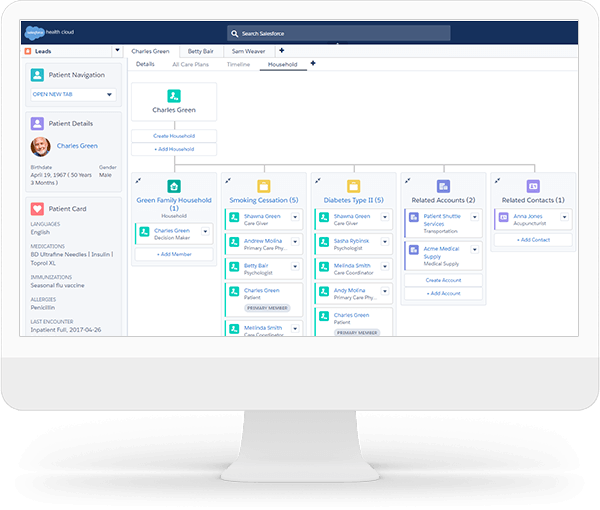Open Andy Molina row dropdown
600x510 pixels.
coord(385,291)
